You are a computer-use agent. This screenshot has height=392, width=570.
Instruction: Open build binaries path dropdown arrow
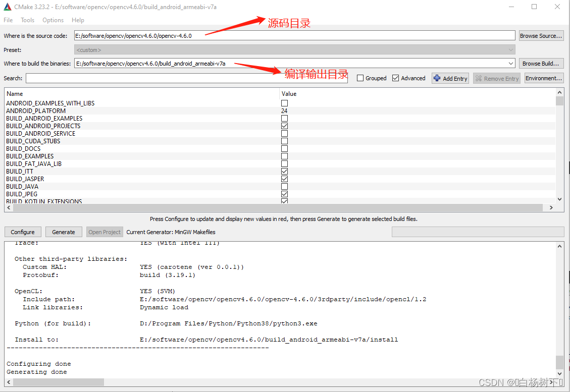tap(511, 63)
